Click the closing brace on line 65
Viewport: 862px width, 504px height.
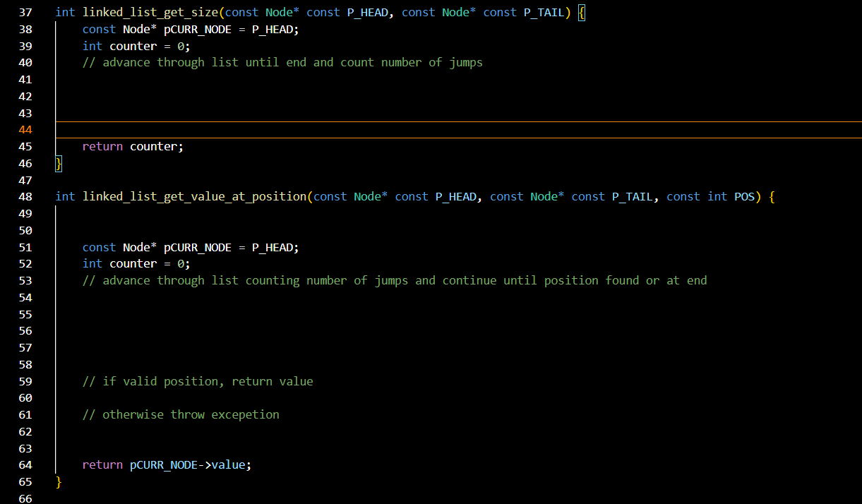(57, 481)
